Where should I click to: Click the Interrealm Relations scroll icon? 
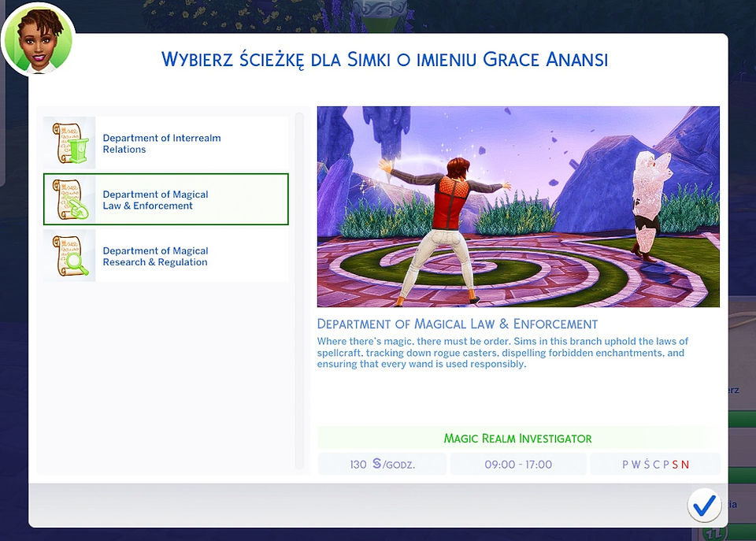click(70, 143)
